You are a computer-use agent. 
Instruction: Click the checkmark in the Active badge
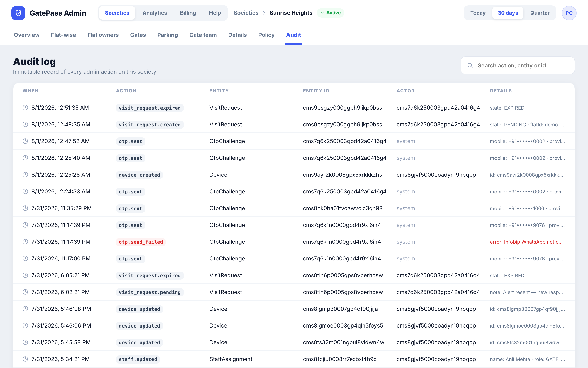coord(322,13)
